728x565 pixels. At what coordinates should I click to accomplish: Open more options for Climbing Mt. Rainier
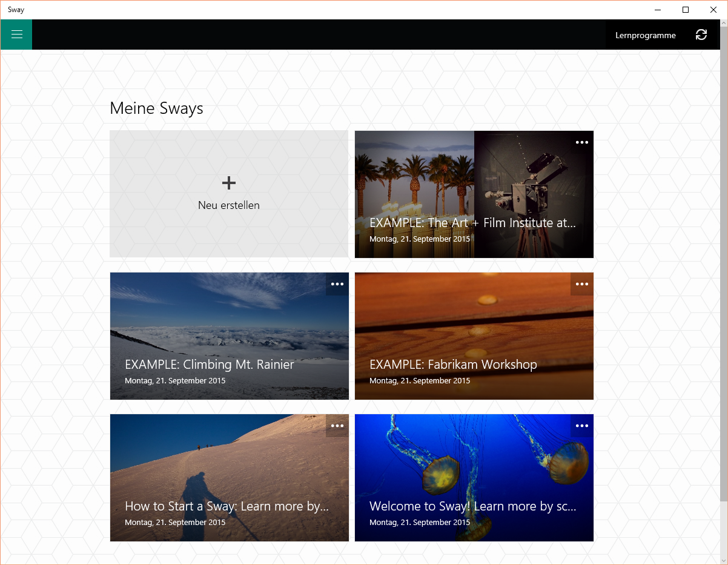click(x=337, y=284)
